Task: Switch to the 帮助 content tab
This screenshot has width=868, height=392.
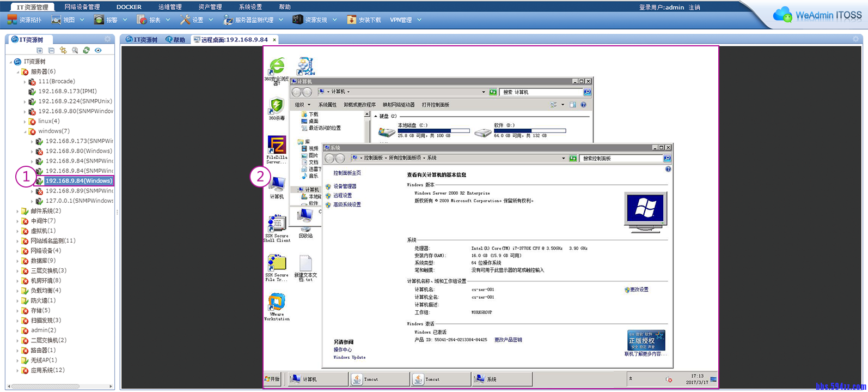Action: 175,40
